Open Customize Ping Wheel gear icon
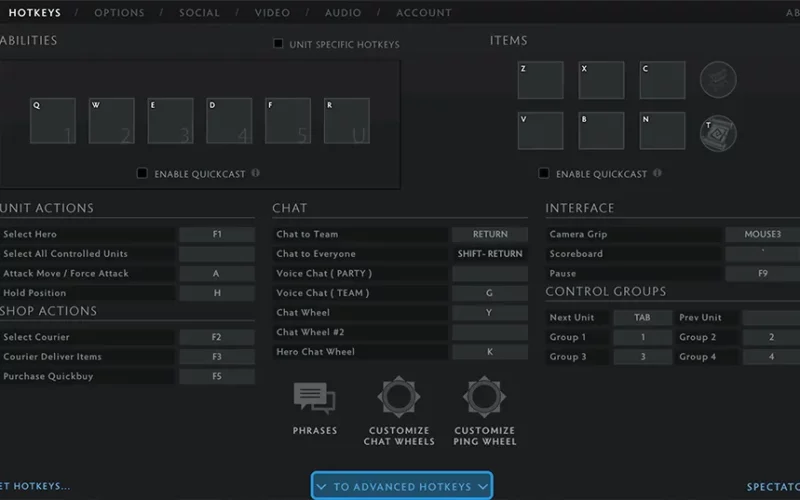Viewport: 800px width, 500px height. [484, 396]
